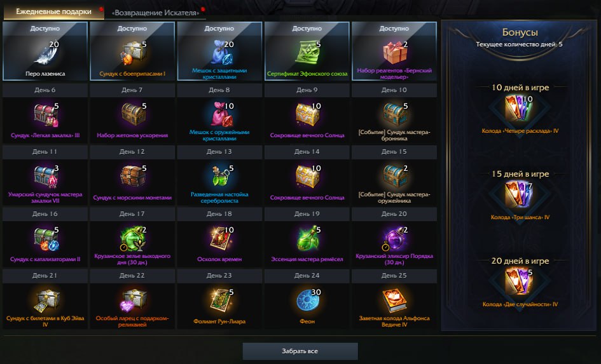Select the Разведенная настойка серебролиста potion icon
Image resolution: width=601 pixels, height=364 pixels.
pos(220,177)
